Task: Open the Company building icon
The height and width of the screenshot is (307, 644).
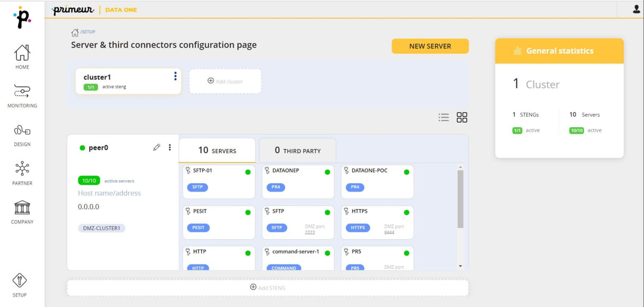Action: 22,208
